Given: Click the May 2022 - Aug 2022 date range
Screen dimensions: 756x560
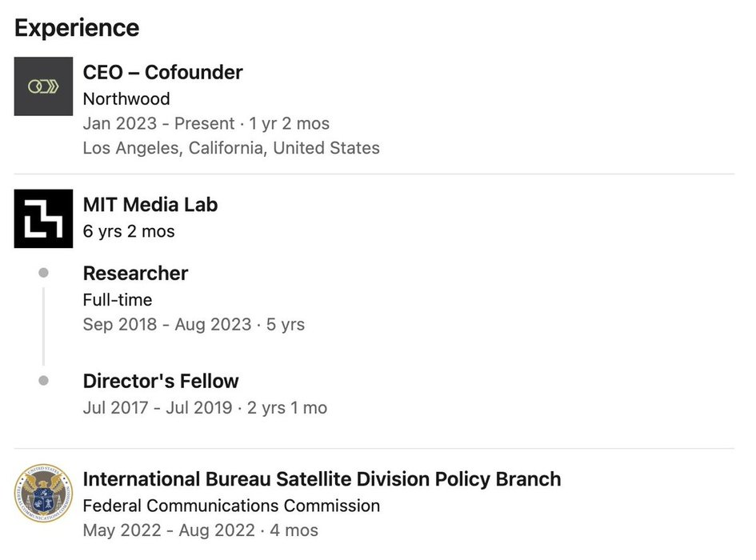Looking at the screenshot, I should point(200,530).
